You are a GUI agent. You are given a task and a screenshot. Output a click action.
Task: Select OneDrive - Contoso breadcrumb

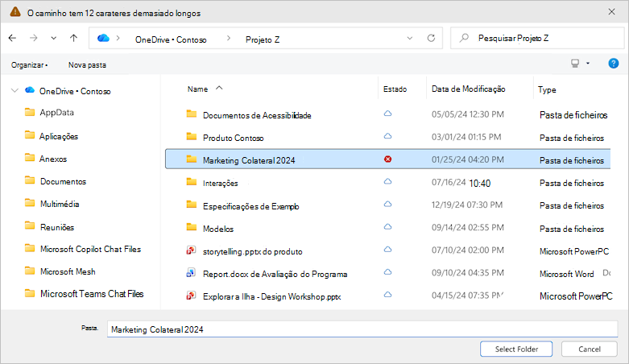[x=171, y=39]
